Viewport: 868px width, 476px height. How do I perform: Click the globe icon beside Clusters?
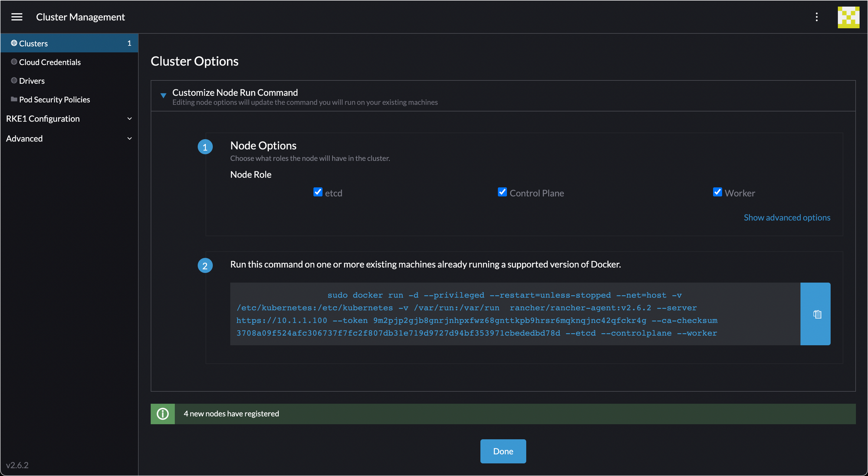14,43
